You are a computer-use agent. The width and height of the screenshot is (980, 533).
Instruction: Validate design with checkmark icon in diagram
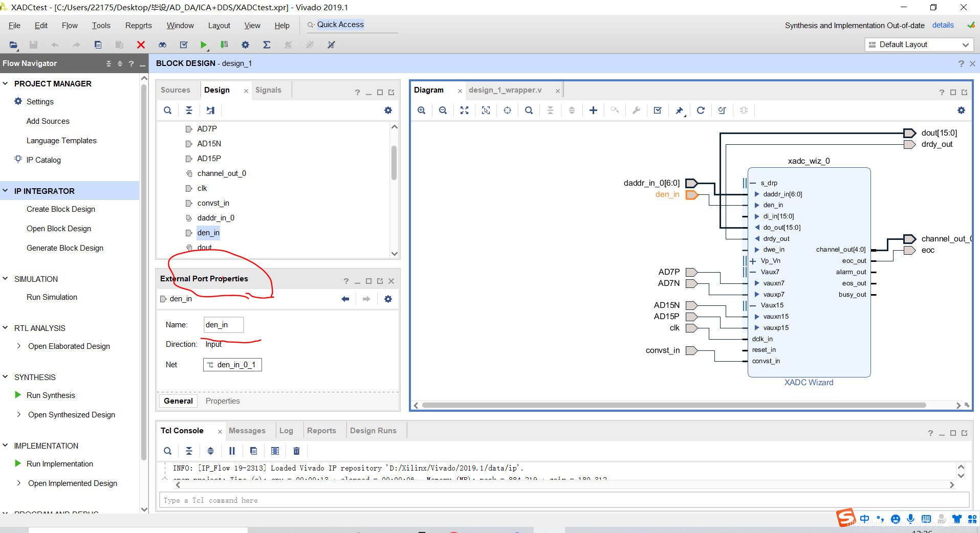pos(658,110)
